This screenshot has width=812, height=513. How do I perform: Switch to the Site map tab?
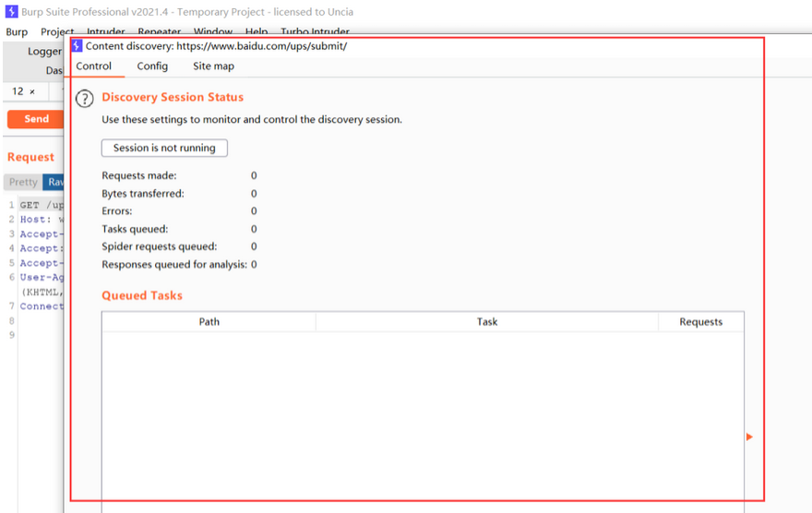point(213,66)
